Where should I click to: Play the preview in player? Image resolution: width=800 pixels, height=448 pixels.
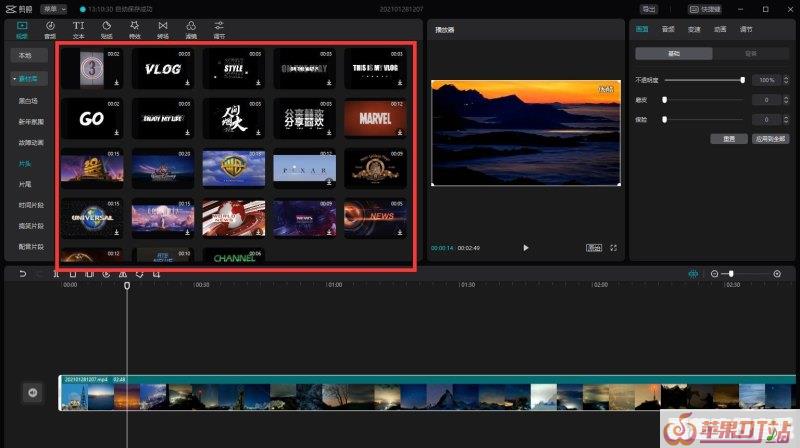tap(526, 248)
